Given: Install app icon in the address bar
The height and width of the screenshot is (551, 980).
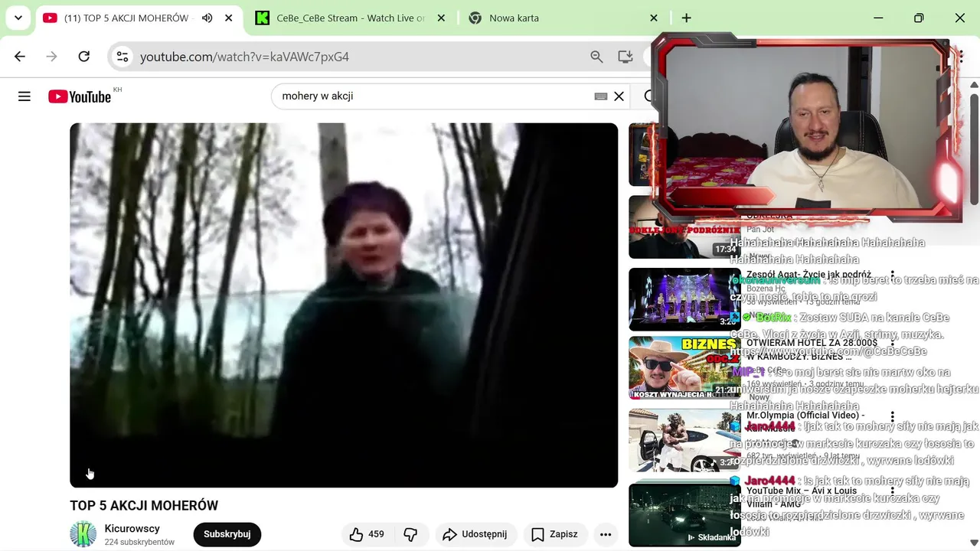Looking at the screenshot, I should pos(626,57).
